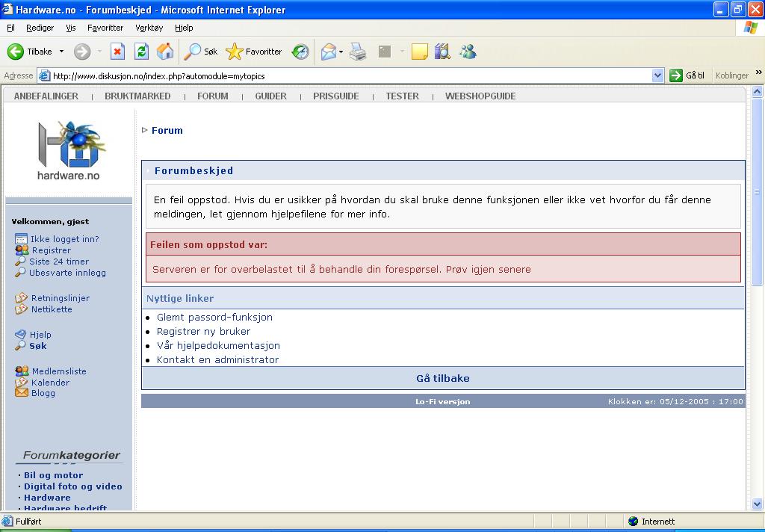Open Ubesvarte innlegg in sidebar
Image resolution: width=765 pixels, height=532 pixels.
(x=67, y=273)
